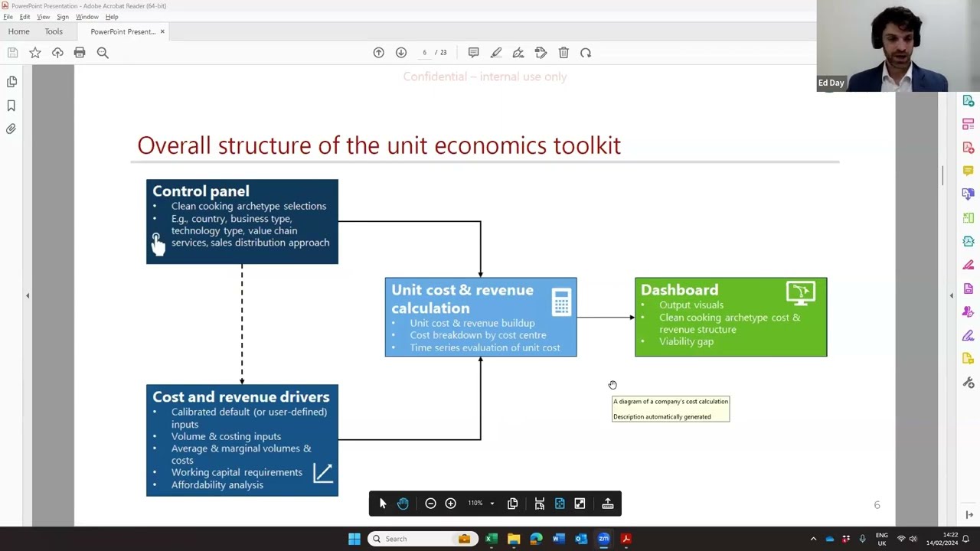Open the Organize pages tool in right pane
The width and height of the screenshot is (980, 551).
click(969, 124)
